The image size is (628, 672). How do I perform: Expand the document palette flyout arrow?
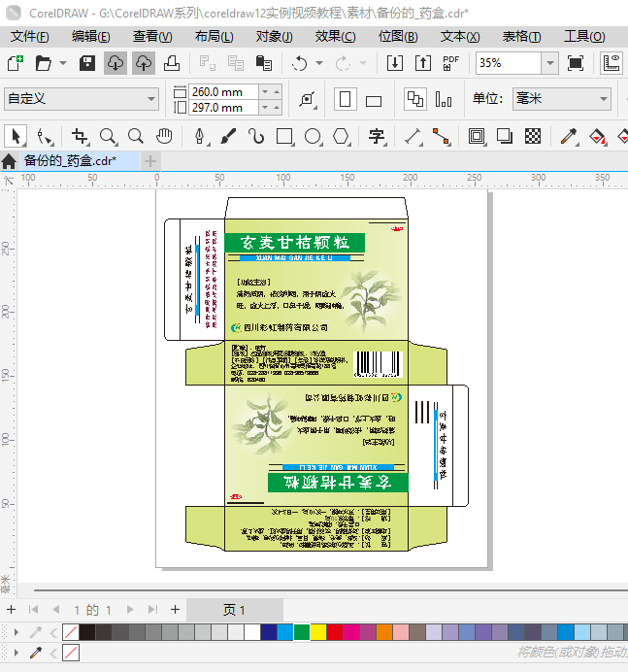(x=17, y=653)
